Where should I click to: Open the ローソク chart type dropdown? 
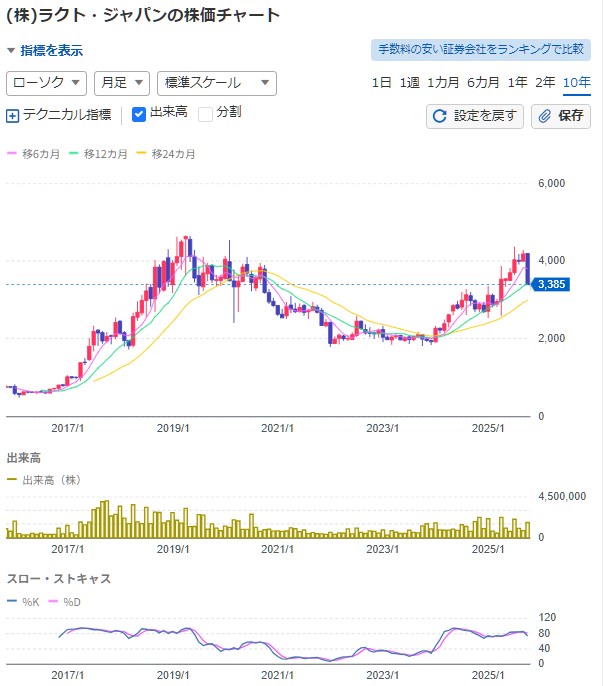coord(46,83)
